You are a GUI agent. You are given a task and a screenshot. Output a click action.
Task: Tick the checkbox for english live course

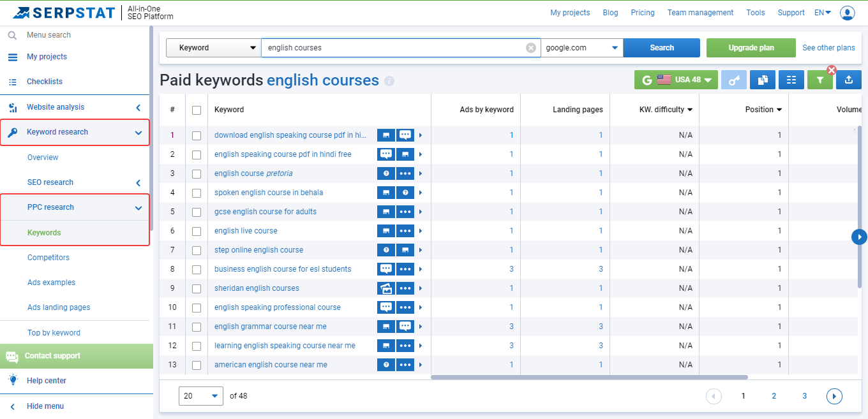(197, 231)
